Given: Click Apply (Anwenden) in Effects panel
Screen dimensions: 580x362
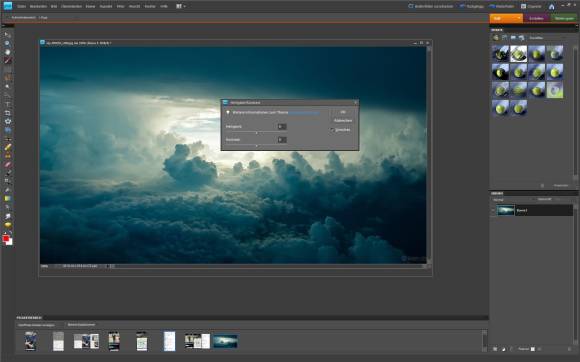Looking at the screenshot, I should pos(561,186).
